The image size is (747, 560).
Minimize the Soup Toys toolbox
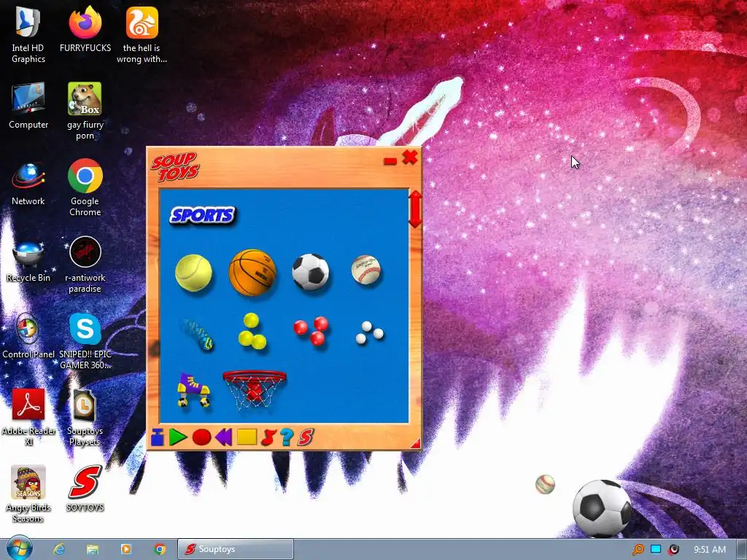(390, 161)
